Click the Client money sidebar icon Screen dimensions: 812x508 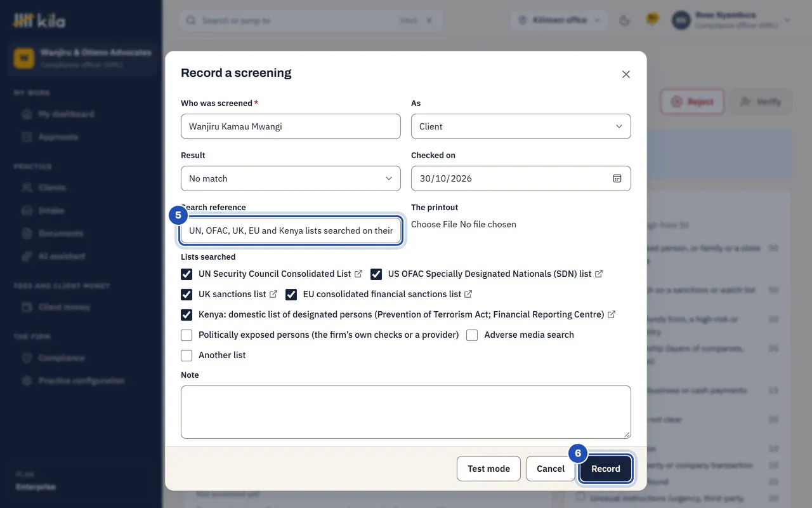coord(27,307)
